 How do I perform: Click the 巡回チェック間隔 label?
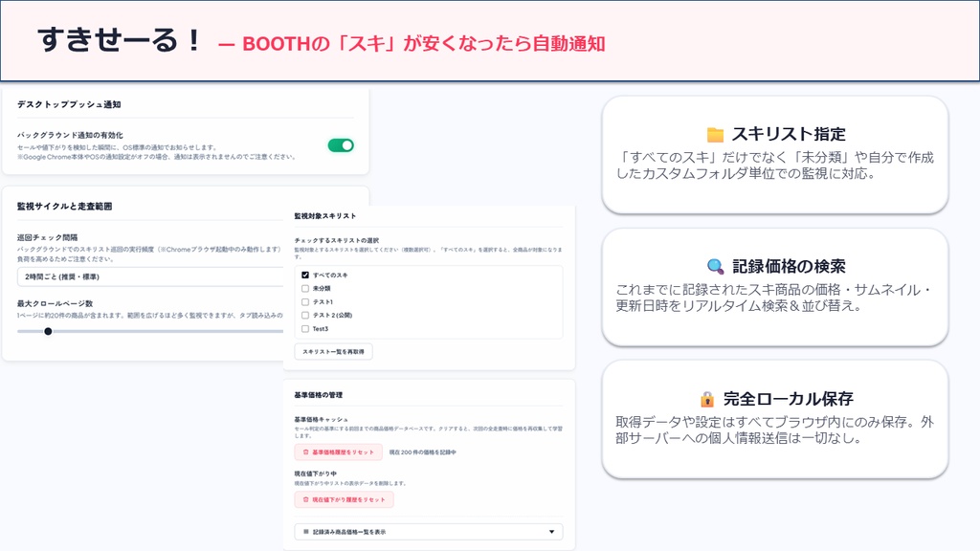point(47,237)
